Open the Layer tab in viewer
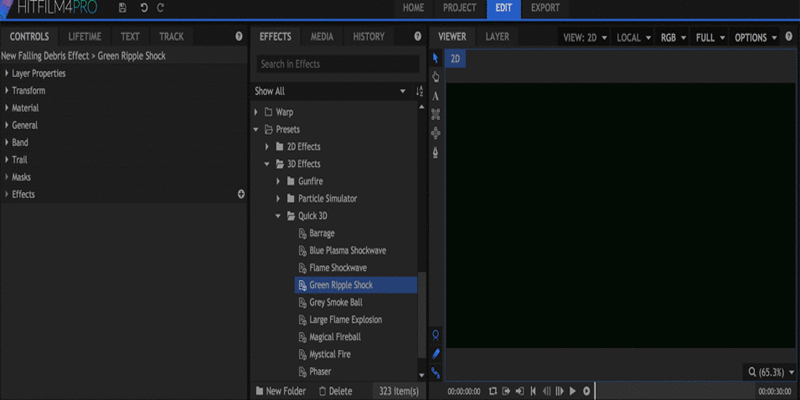Screen dimensions: 800x400 pyautogui.click(x=497, y=36)
